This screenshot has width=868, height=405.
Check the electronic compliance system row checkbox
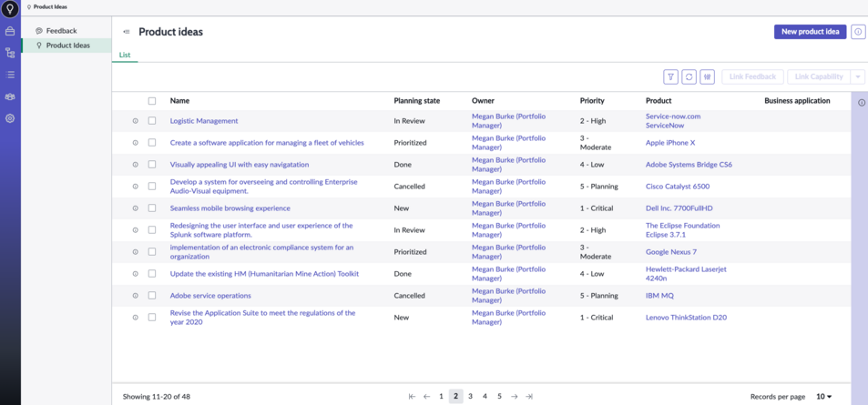click(152, 252)
